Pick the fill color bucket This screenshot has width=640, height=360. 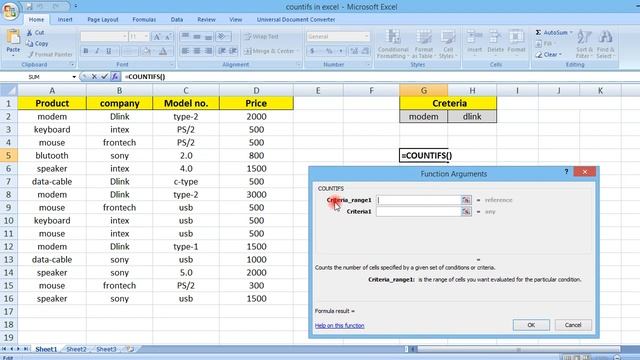pos(147,51)
